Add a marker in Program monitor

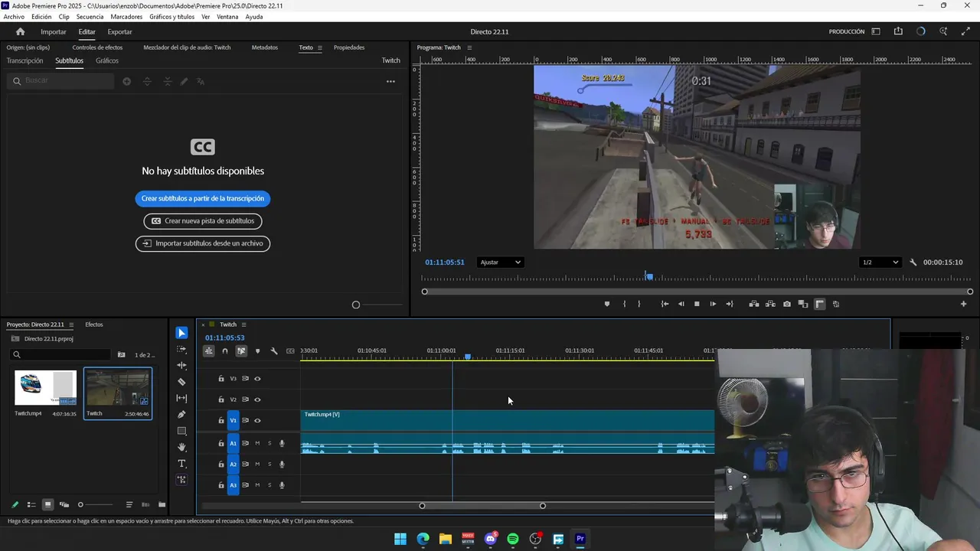607,304
